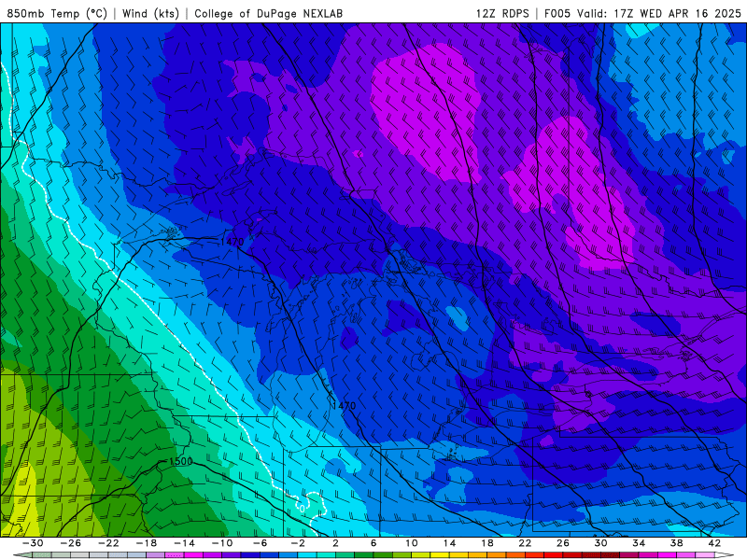This screenshot has height=560, width=747.
Task: Click the "Wind (kts)" header label
Action: [150, 13]
